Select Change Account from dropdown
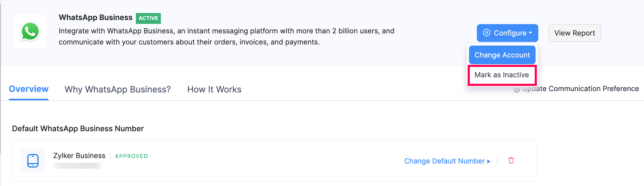The image size is (644, 186). pos(502,55)
